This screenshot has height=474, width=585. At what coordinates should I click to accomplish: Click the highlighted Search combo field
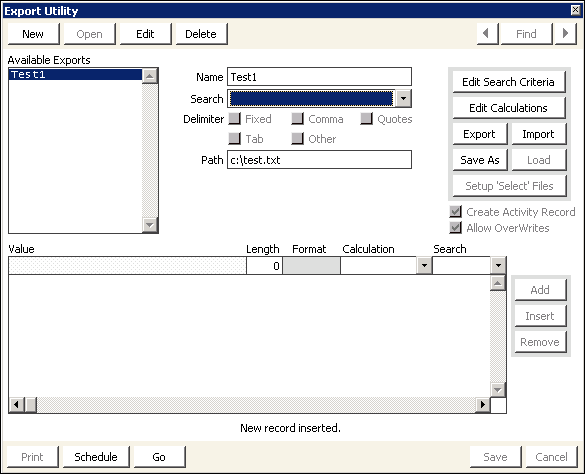(312, 99)
